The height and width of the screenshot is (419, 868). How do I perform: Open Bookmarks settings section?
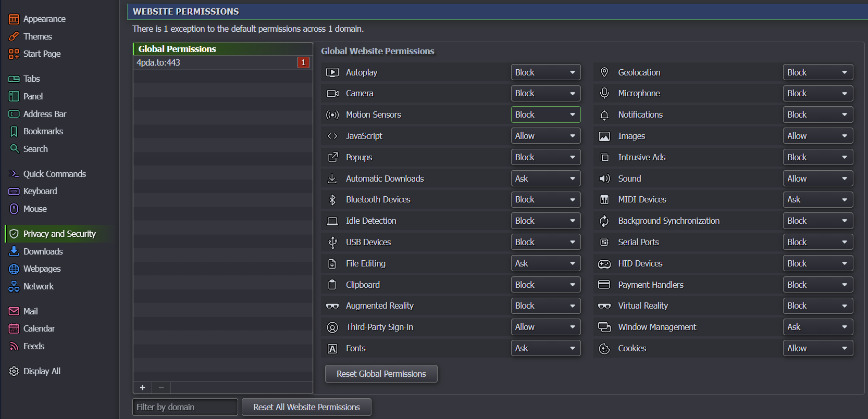(x=36, y=131)
